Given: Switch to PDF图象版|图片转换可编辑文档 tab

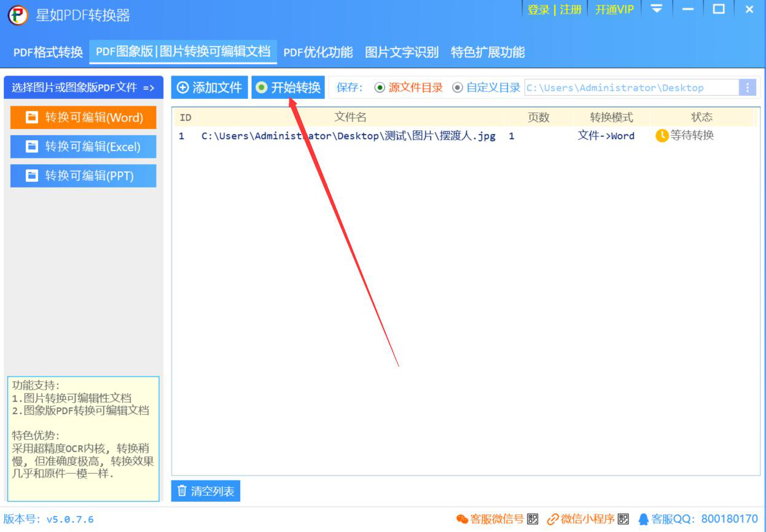Looking at the screenshot, I should coord(183,52).
